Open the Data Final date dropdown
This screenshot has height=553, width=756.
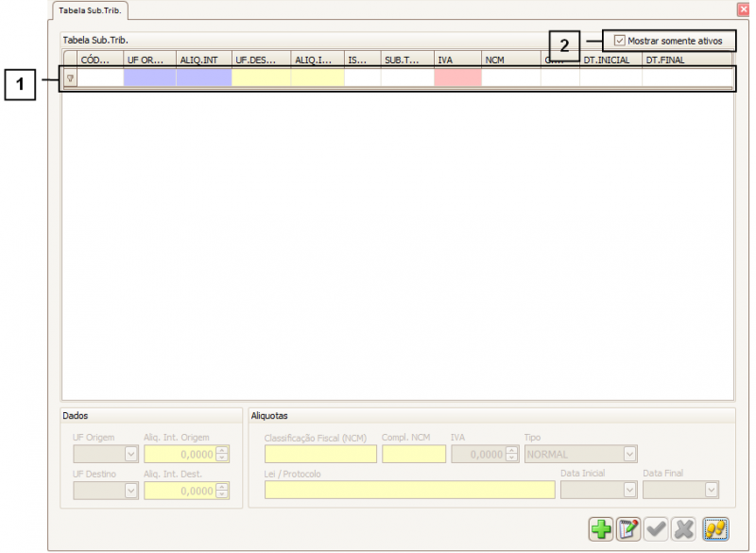[x=712, y=490]
